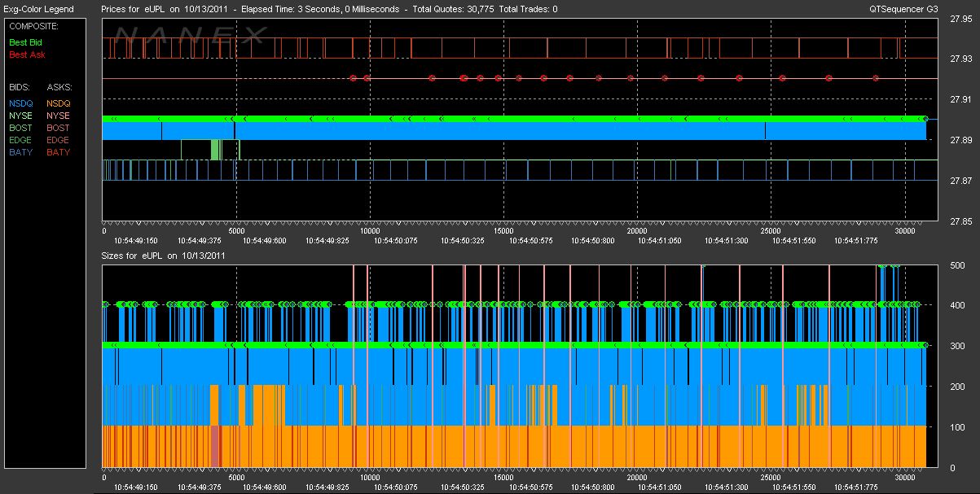Click the Exg-Color Legend panel title
This screenshot has width=980, height=494.
tap(38, 10)
